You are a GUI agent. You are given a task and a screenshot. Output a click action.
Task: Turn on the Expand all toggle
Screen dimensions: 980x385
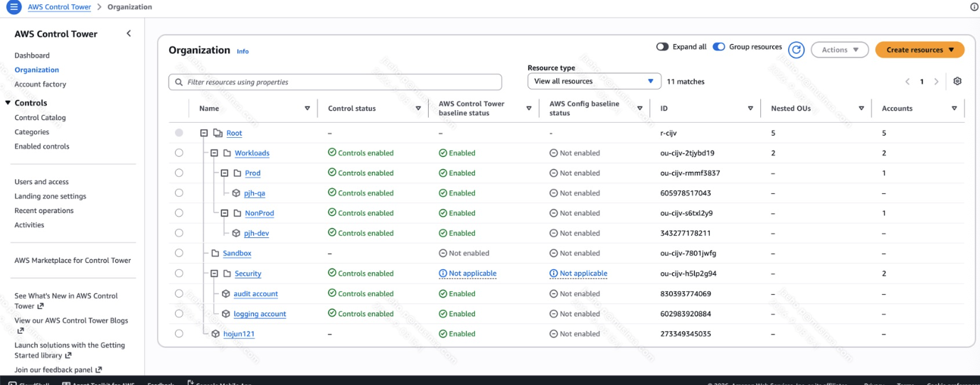tap(662, 47)
